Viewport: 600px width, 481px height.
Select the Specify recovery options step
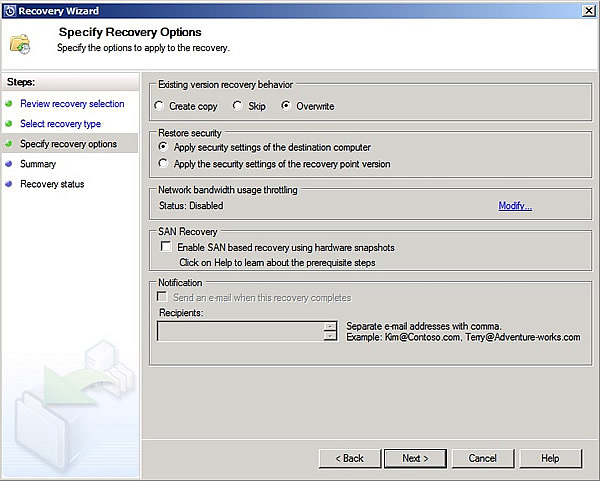pyautogui.click(x=68, y=144)
